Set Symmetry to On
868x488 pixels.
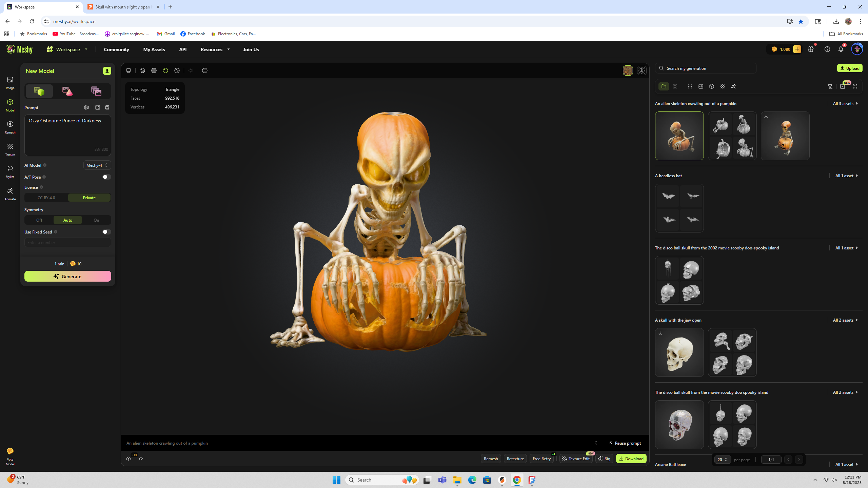[96, 220]
